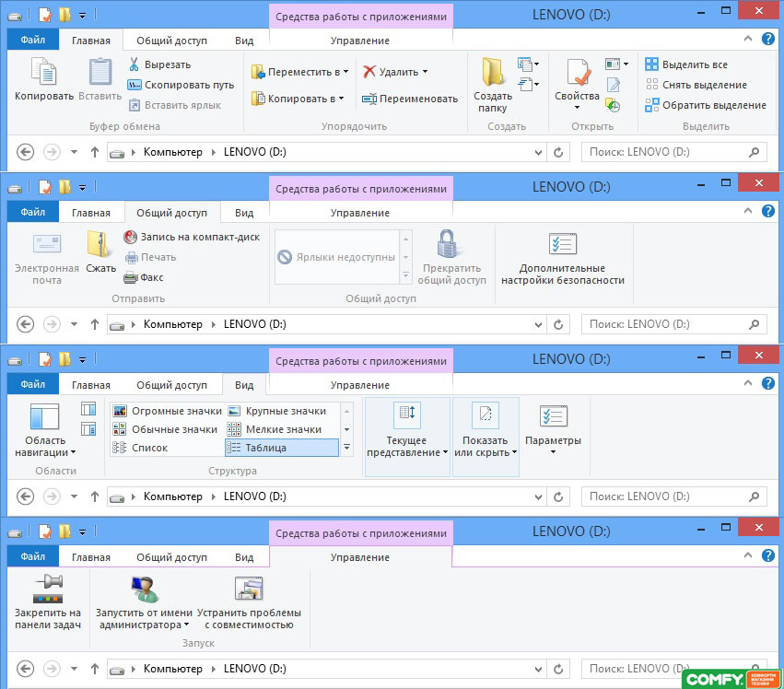Select Обычные значки layout
This screenshot has height=689, width=784.
[x=165, y=429]
